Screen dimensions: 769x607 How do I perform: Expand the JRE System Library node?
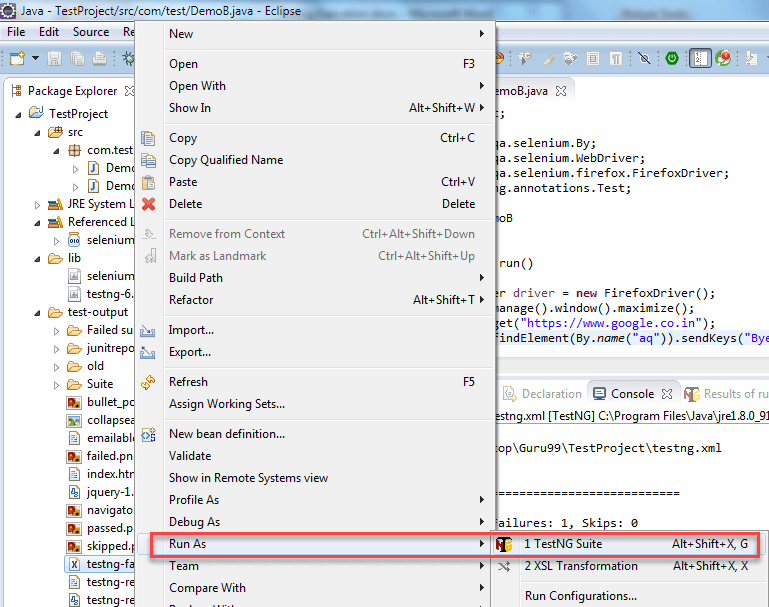(x=37, y=204)
